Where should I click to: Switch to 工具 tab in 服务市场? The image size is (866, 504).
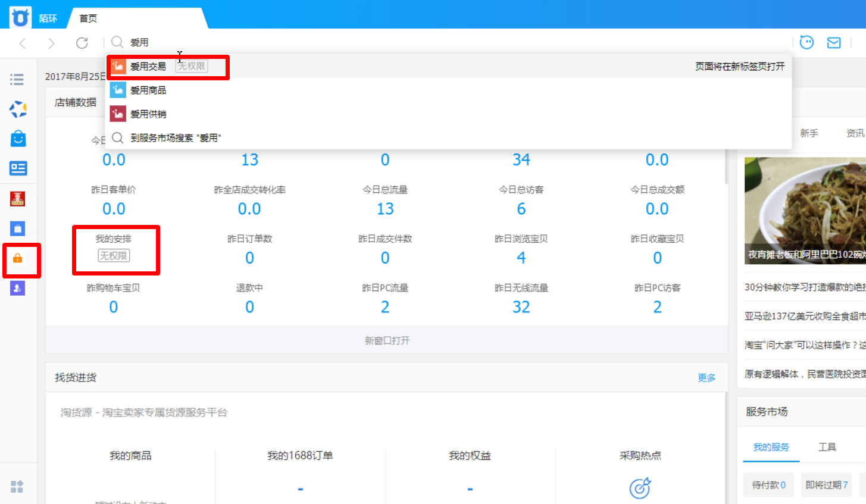tap(827, 447)
